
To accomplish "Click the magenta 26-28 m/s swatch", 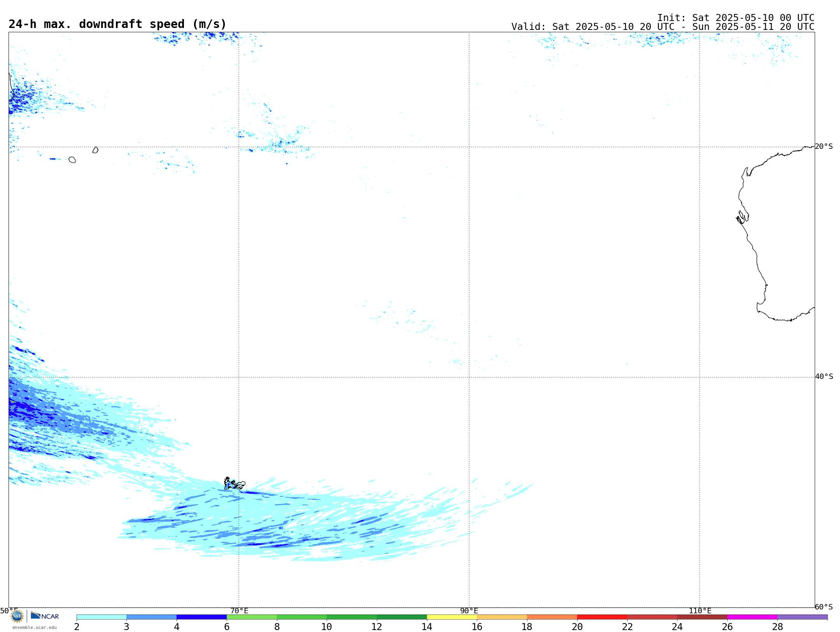I will (752, 617).
